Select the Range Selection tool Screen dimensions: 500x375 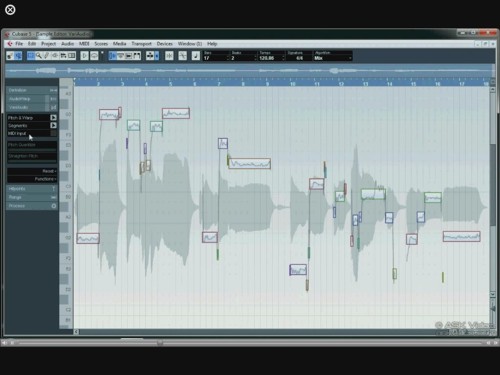(31, 56)
